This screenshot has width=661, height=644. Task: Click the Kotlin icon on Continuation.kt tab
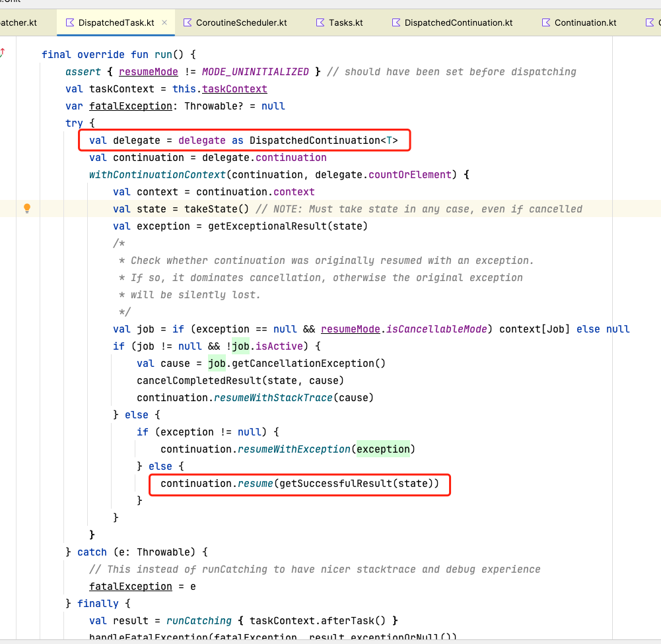pos(546,22)
